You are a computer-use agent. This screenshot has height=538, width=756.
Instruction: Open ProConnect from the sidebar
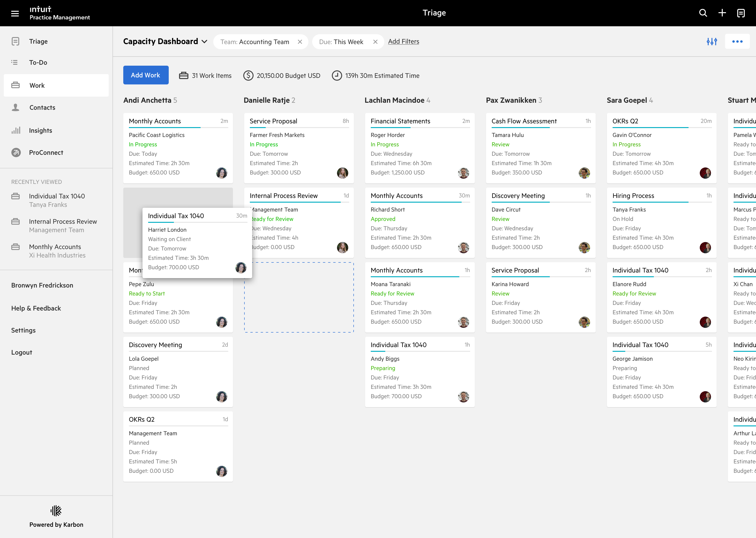(15, 152)
